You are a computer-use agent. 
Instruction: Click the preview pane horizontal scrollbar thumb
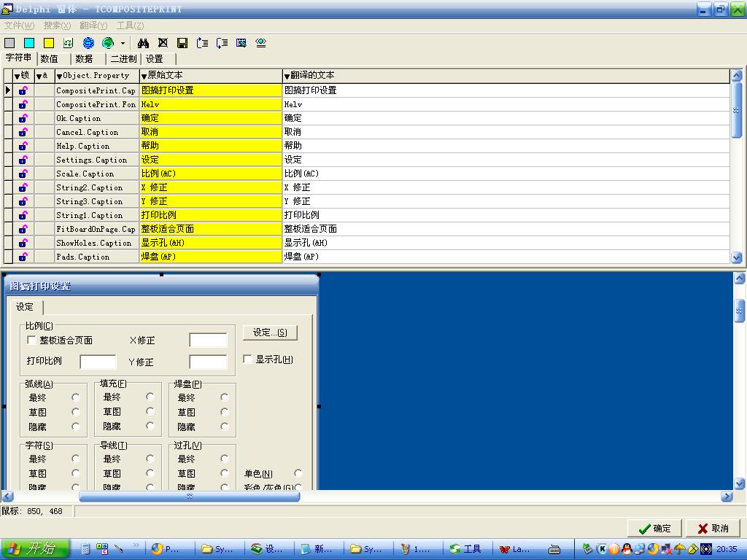(x=189, y=497)
